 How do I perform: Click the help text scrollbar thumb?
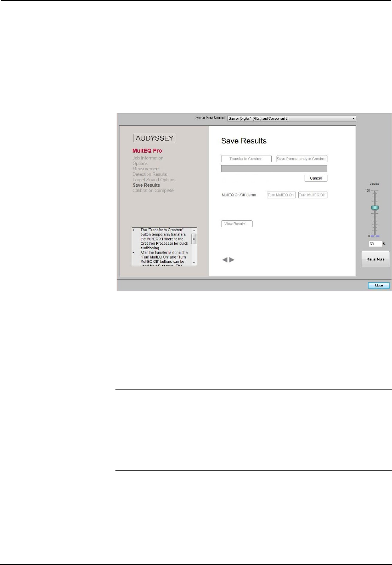point(194,239)
